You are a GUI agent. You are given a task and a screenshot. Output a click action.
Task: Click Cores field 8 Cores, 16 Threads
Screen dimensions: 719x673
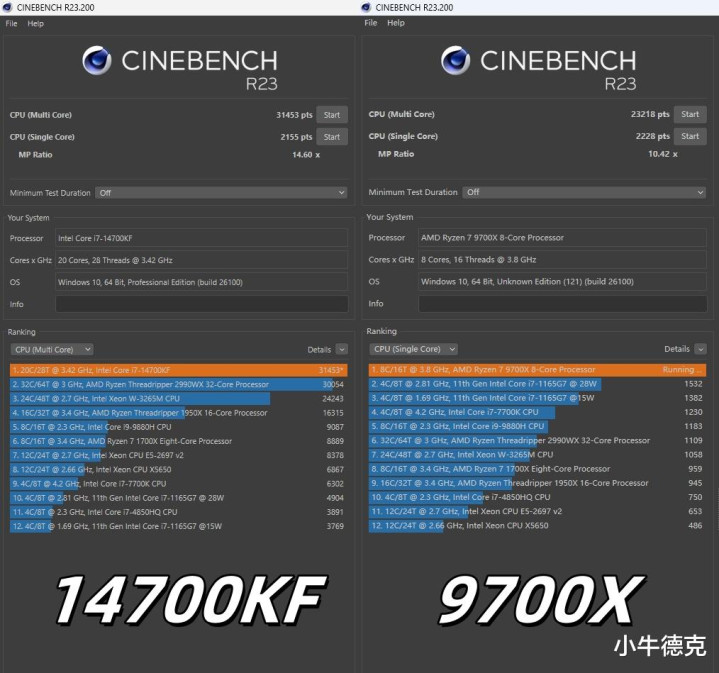coord(563,260)
